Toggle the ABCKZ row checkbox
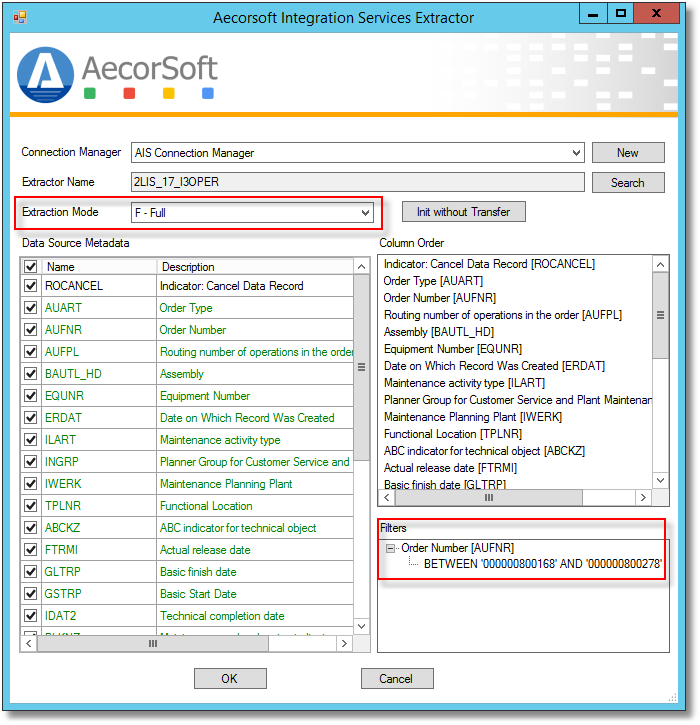The image size is (700, 725). (x=31, y=528)
